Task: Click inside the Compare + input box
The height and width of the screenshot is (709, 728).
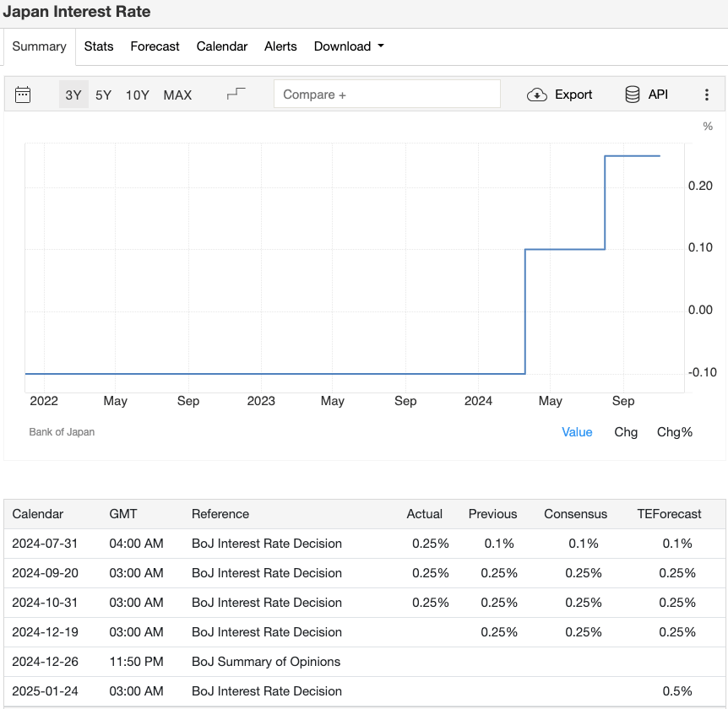Action: point(387,94)
